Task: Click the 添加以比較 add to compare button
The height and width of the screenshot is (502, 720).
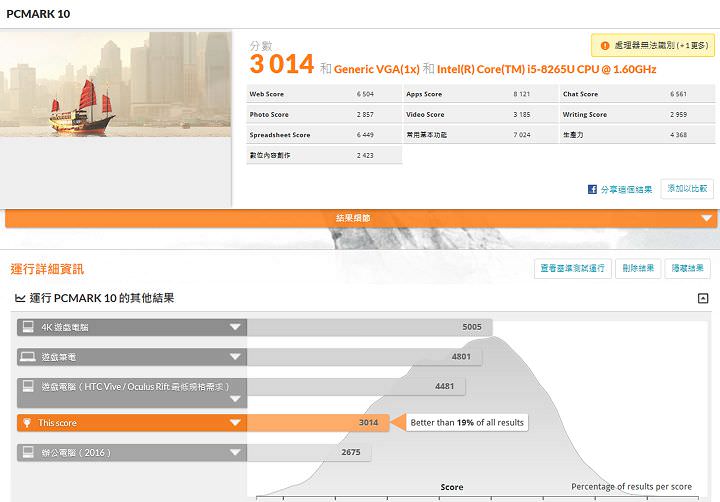Action: [x=687, y=188]
